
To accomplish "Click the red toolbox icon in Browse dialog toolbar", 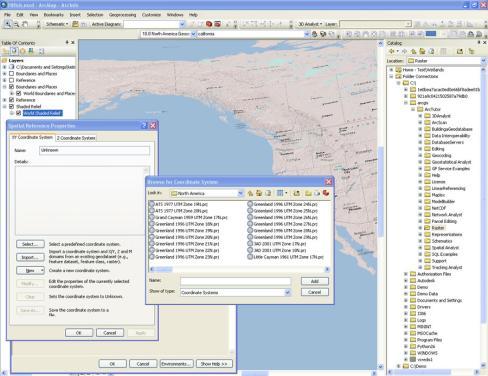I will pos(326,193).
